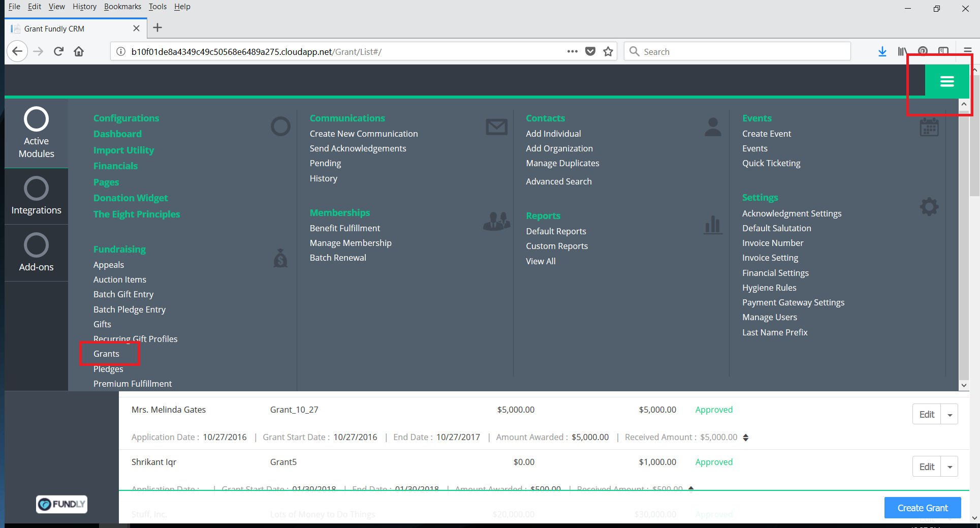Open the Manage Duplicates link

(x=562, y=163)
